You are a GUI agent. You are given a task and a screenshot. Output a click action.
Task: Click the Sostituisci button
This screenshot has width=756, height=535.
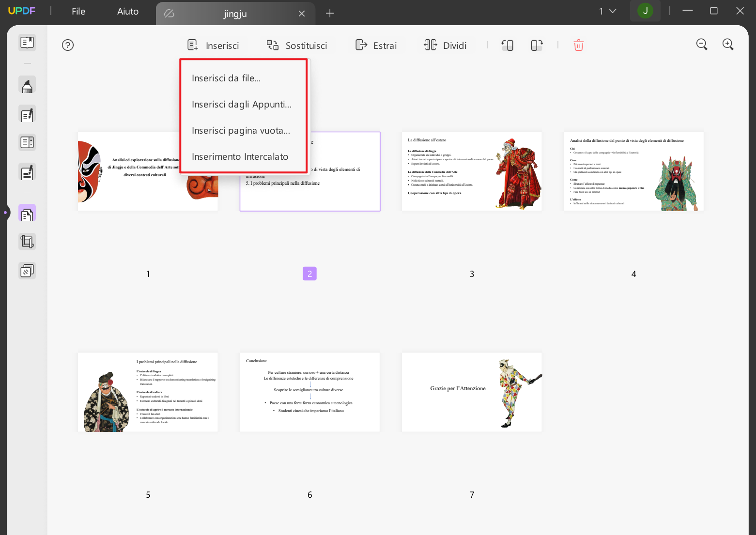[297, 46]
